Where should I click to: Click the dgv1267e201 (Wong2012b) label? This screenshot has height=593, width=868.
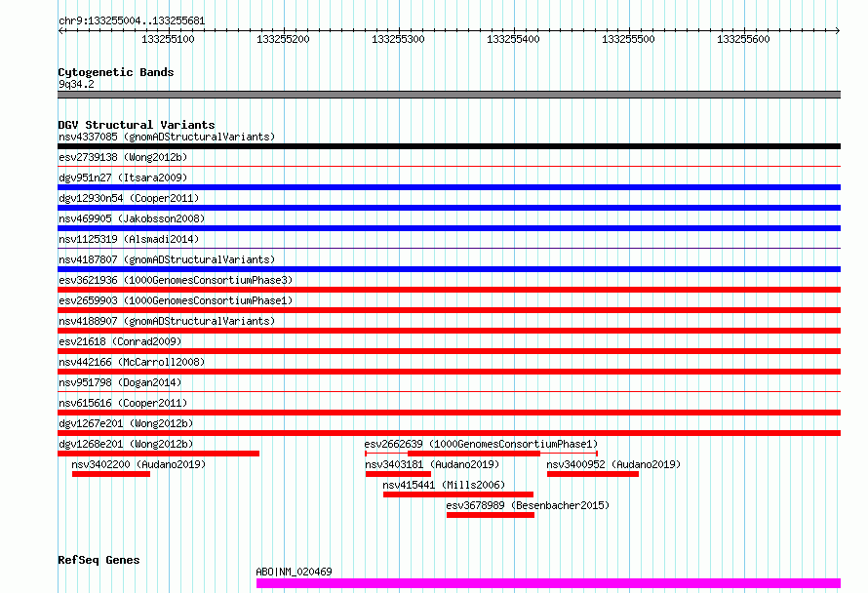coord(126,423)
